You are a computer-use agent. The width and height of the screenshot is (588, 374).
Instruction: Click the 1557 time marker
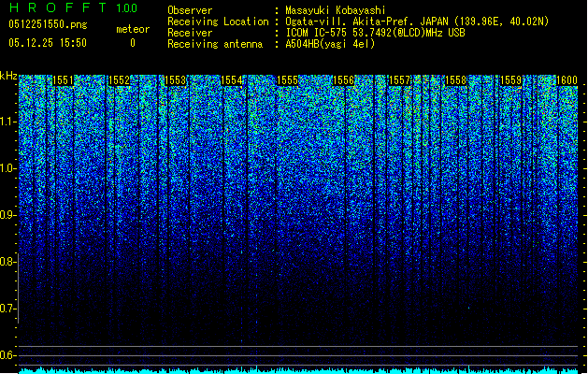click(x=400, y=80)
